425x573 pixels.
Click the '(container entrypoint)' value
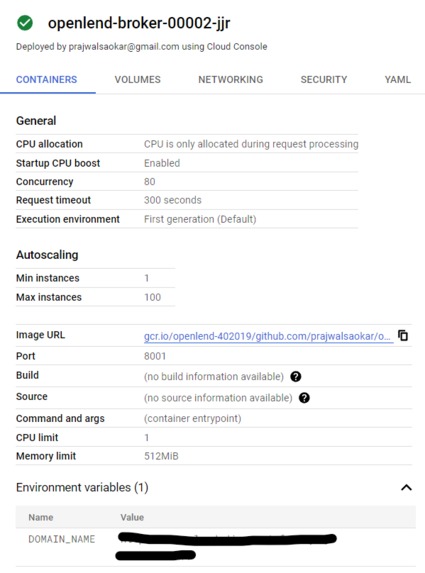[x=193, y=418]
